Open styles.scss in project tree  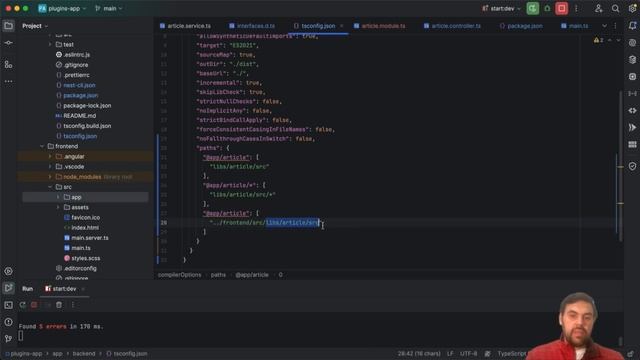click(x=85, y=258)
